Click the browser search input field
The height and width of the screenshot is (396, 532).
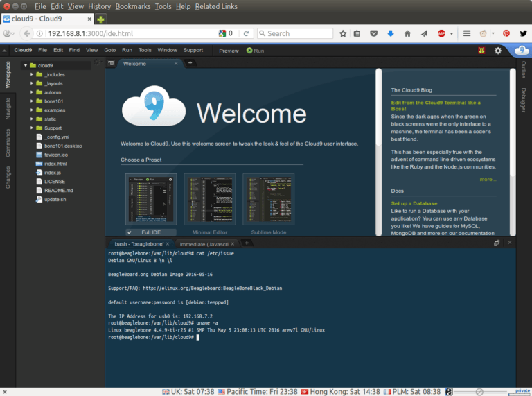pos(295,33)
